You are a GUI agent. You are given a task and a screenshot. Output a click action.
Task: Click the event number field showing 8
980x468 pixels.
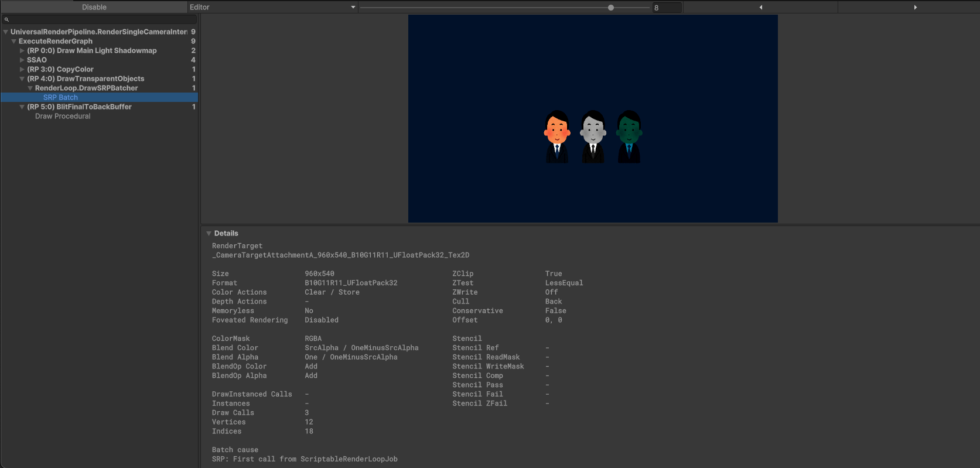(x=667, y=8)
